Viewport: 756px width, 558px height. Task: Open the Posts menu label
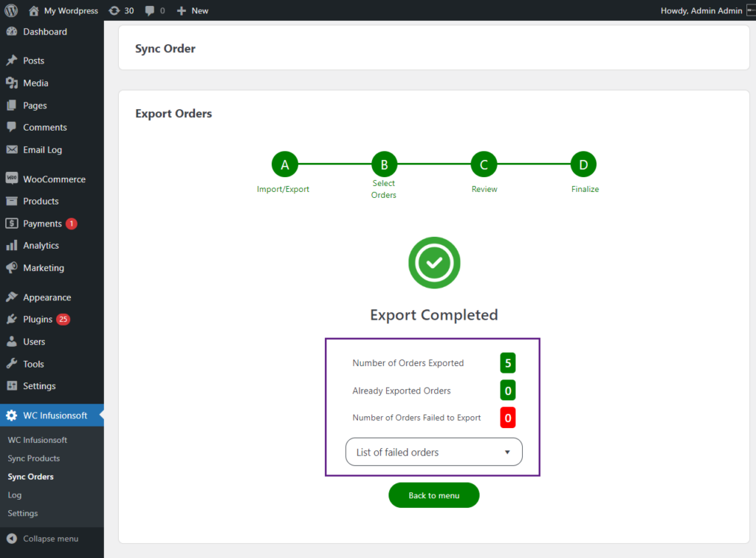pos(34,61)
